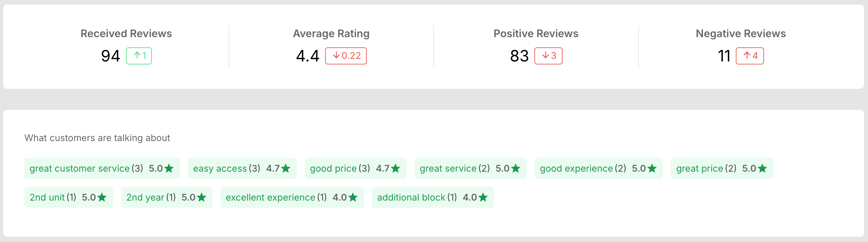This screenshot has height=242, width=868.
Task: Click star icon on additional block tag
Action: click(483, 197)
